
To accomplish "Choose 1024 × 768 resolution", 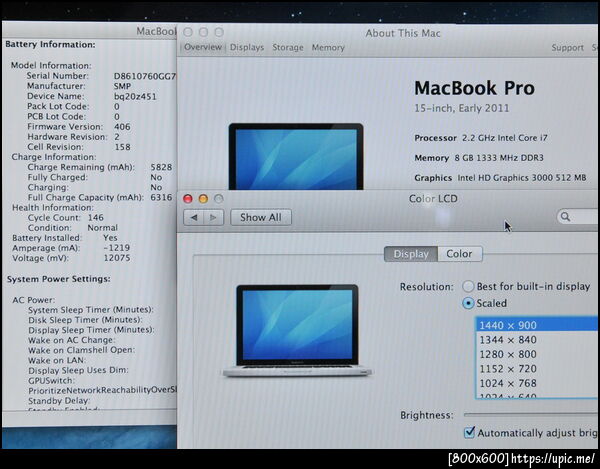I will click(x=537, y=383).
